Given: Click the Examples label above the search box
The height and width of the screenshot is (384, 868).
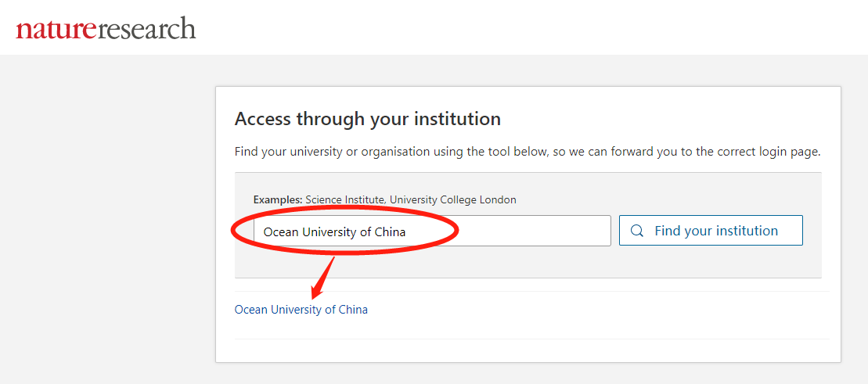Looking at the screenshot, I should click(x=277, y=199).
